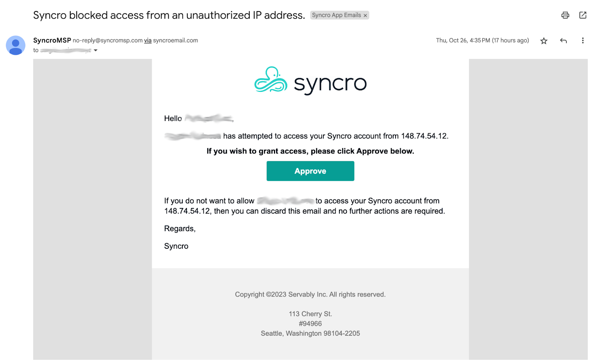Print this email with the printer icon

[x=565, y=15]
